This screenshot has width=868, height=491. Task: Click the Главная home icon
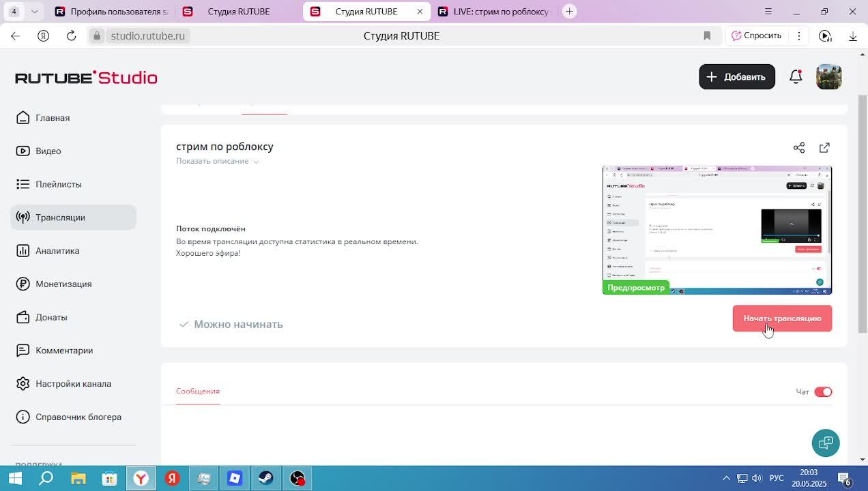click(23, 118)
